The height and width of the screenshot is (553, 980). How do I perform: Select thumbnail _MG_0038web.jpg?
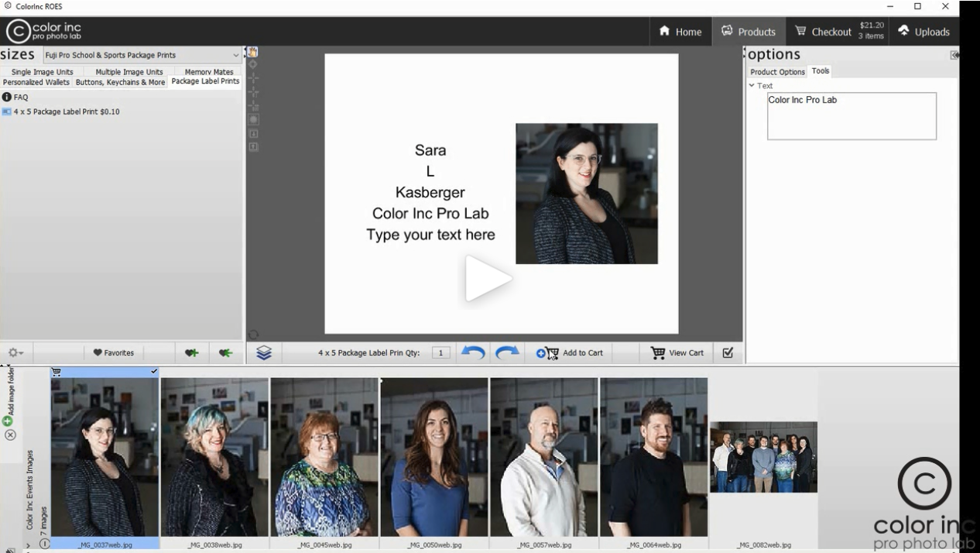point(214,458)
